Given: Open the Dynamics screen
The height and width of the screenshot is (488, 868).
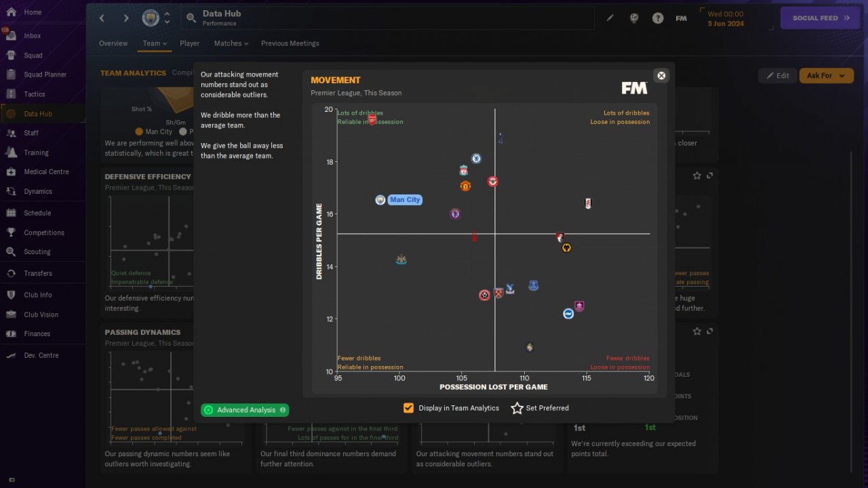Looking at the screenshot, I should click(x=38, y=191).
